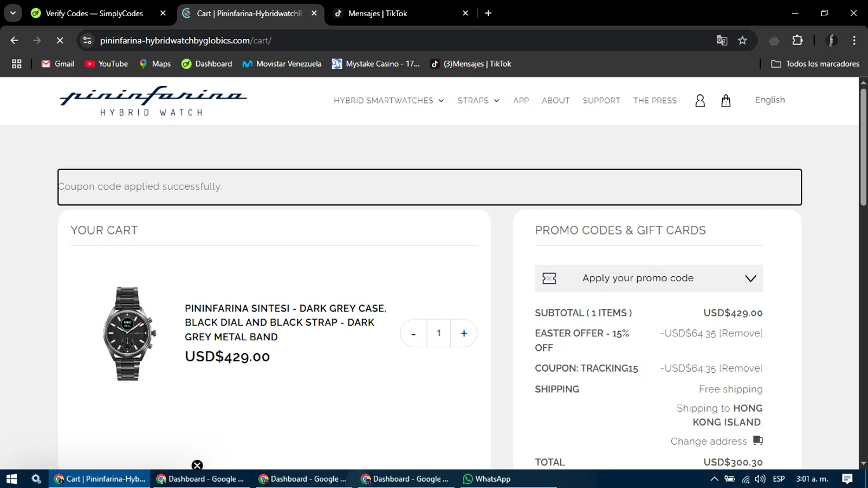Close the Cart Pininfarina tab

[314, 13]
